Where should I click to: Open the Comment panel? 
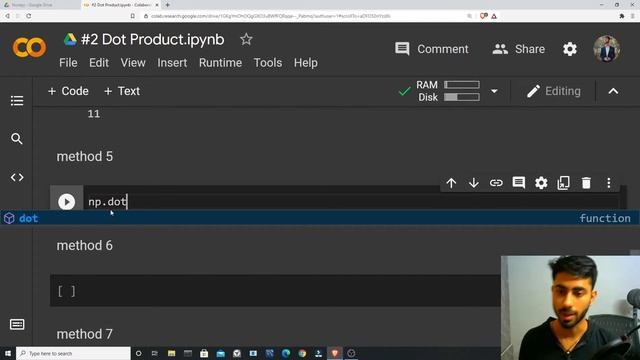coord(432,49)
